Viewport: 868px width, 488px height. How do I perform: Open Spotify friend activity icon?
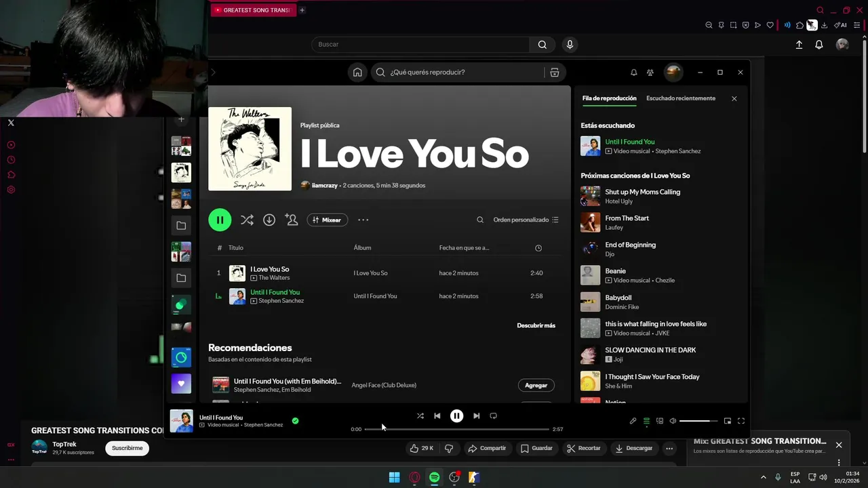[650, 73]
